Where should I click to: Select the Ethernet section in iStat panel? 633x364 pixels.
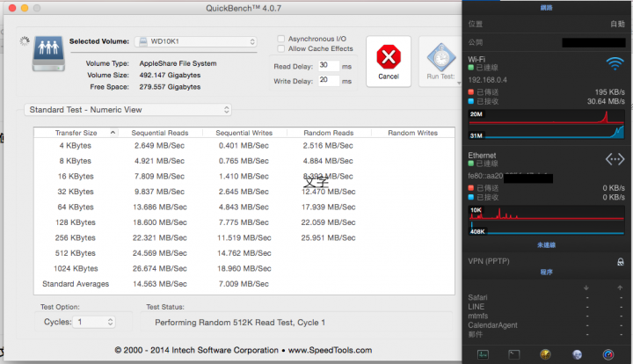[546, 193]
